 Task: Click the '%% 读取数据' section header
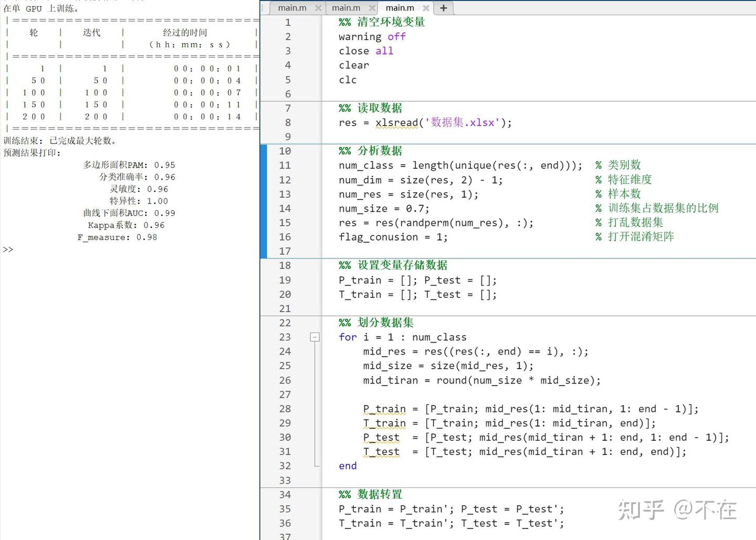370,108
